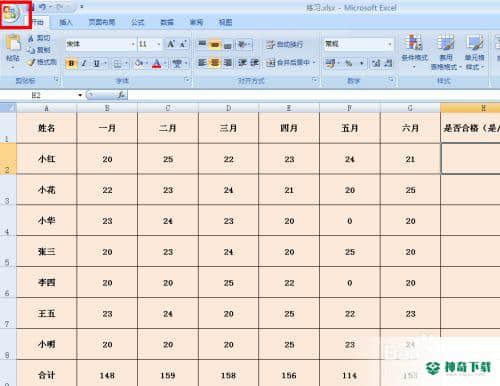
Task: Toggle Bold formatting button
Action: pyautogui.click(x=71, y=63)
